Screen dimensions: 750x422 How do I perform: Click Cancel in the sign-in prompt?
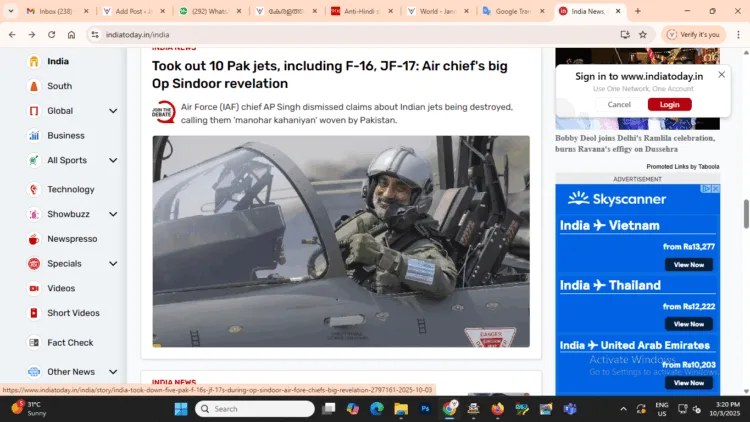tap(619, 104)
